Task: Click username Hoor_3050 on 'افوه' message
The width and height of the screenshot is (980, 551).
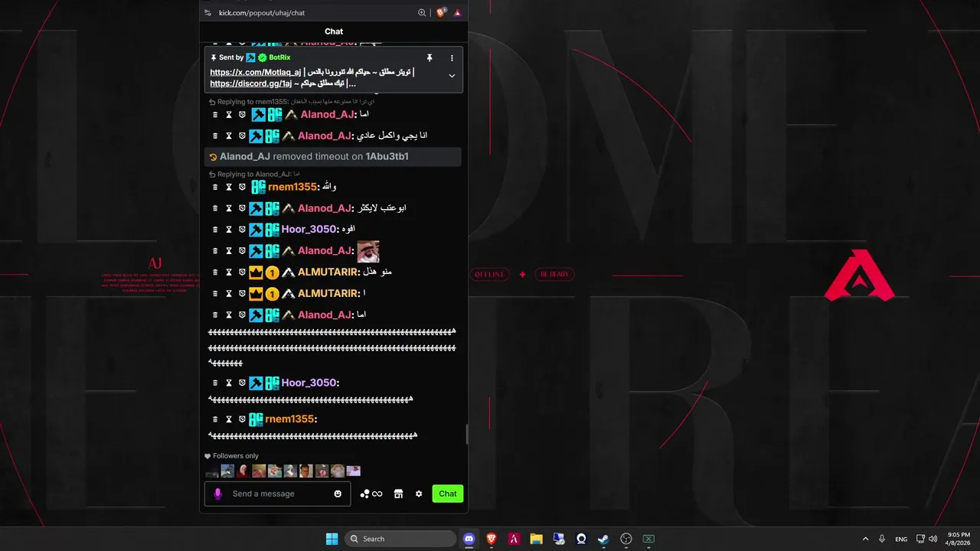Action: [309, 230]
